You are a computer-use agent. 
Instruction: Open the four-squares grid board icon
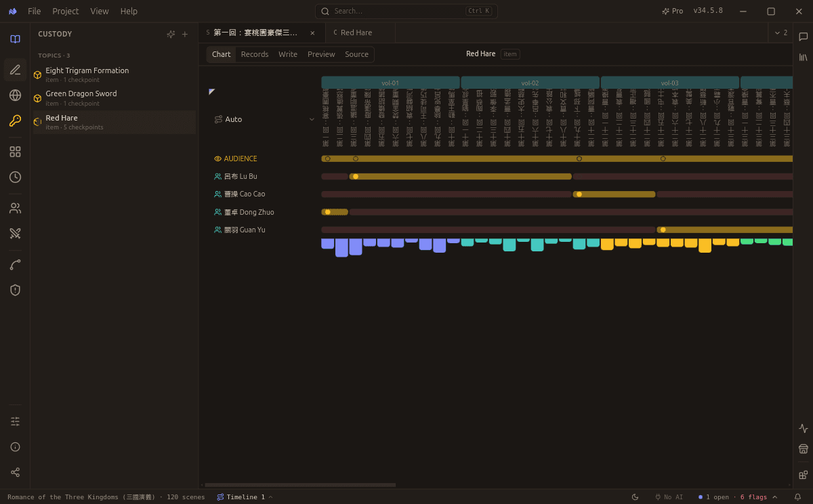pyautogui.click(x=15, y=152)
